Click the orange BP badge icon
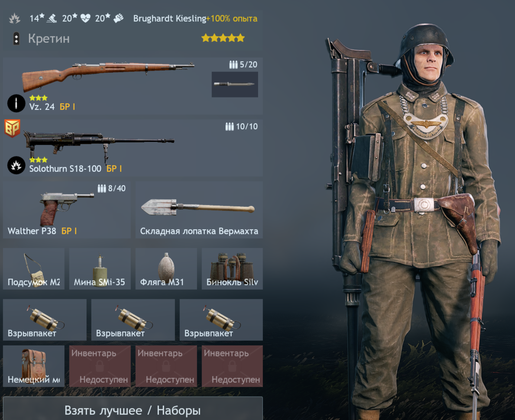 pyautogui.click(x=12, y=128)
